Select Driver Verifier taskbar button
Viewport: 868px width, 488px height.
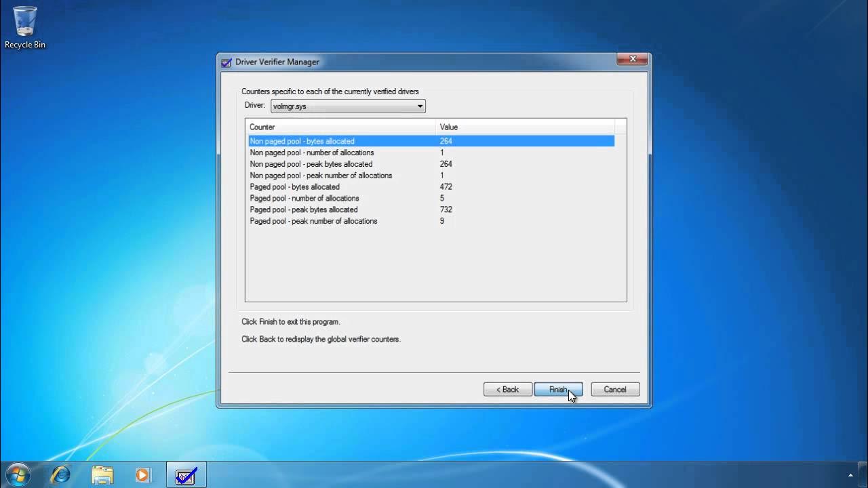(x=186, y=474)
